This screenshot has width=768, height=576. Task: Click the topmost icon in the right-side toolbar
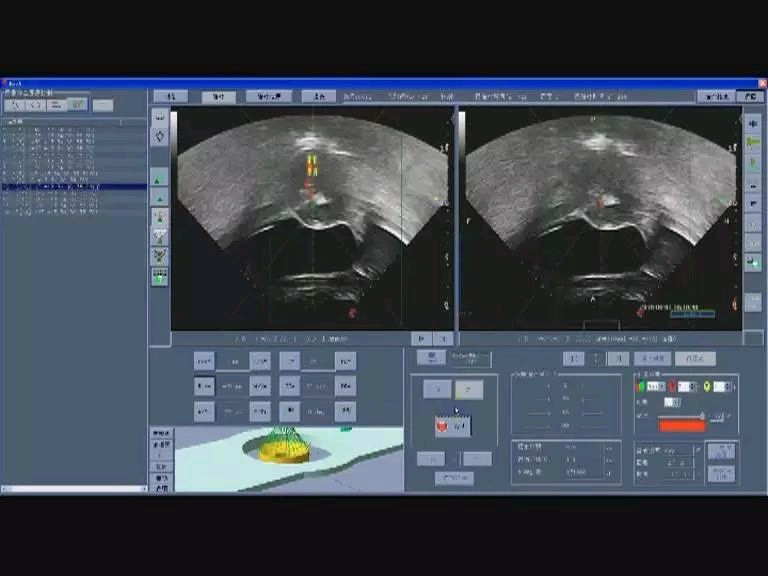(753, 122)
